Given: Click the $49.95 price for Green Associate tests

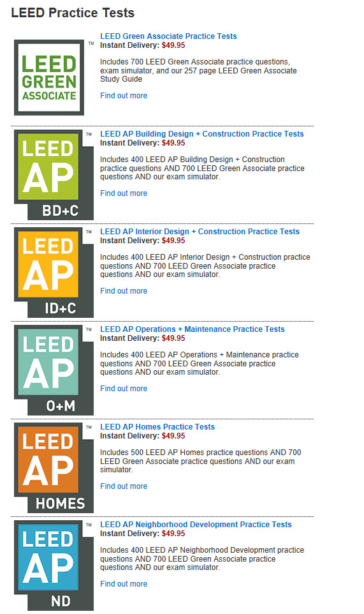Looking at the screenshot, I should tap(173, 45).
